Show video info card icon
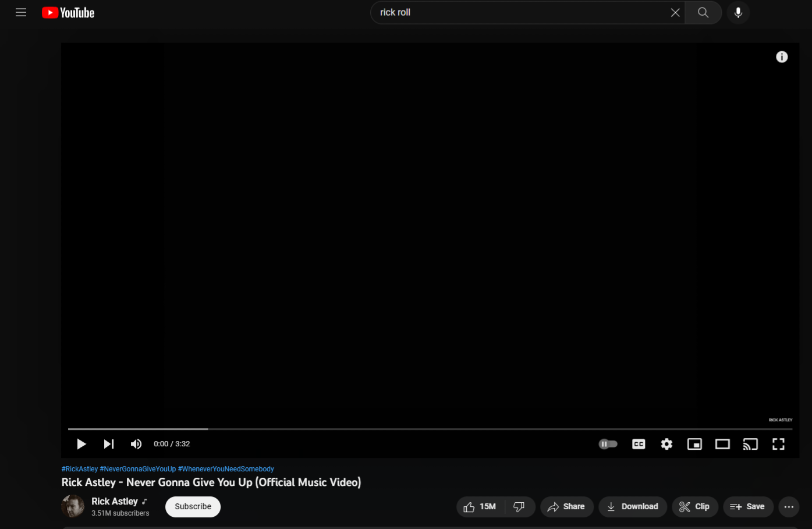This screenshot has width=812, height=529. (781, 57)
